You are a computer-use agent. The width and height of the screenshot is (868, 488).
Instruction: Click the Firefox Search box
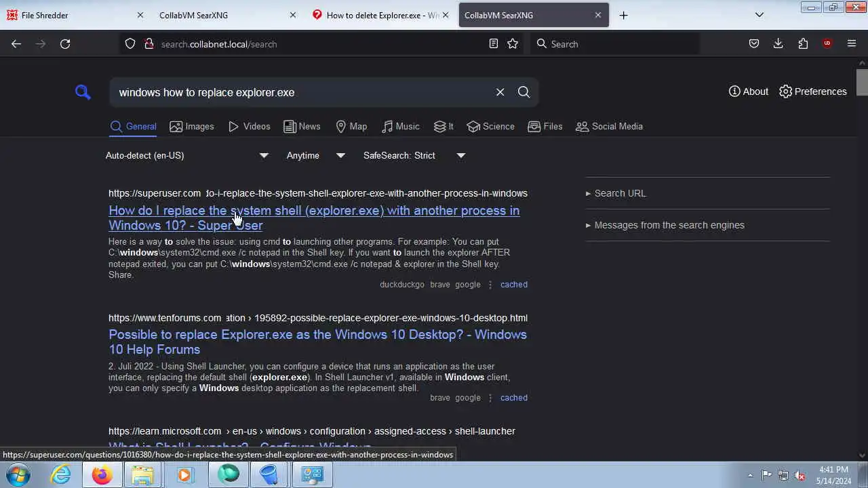coord(614,44)
